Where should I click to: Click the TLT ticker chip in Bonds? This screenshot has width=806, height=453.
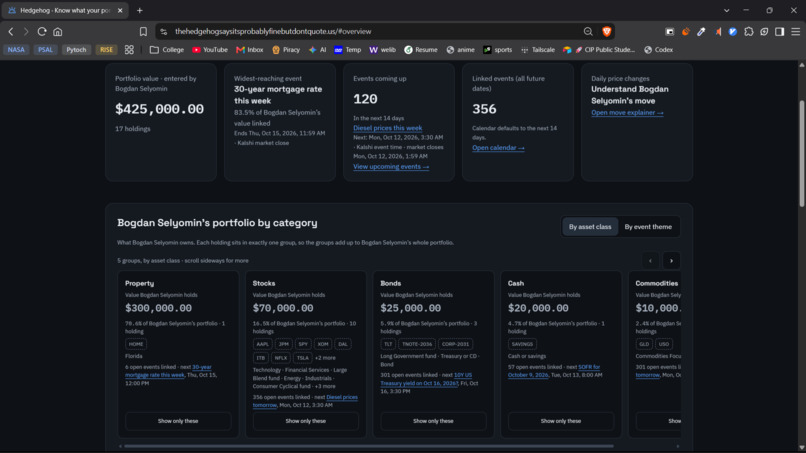coord(388,344)
